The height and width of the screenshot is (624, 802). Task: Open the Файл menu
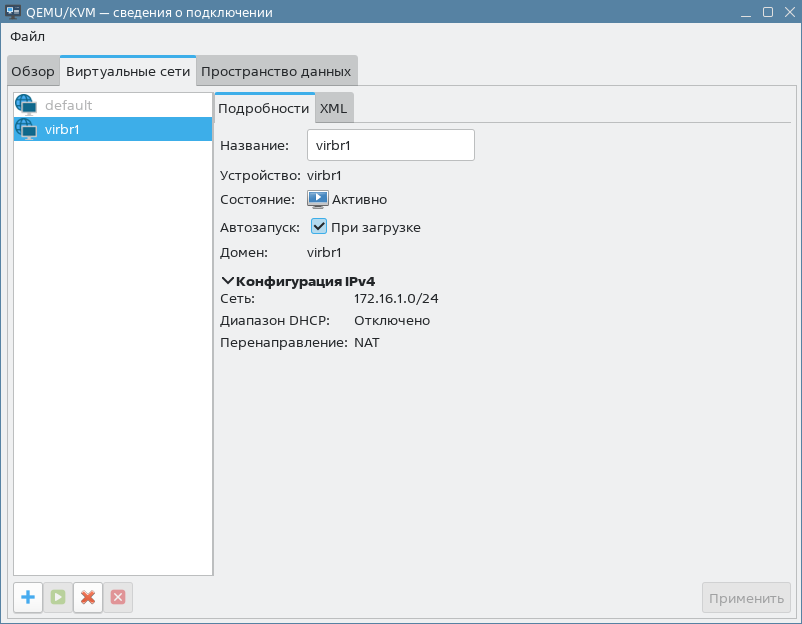click(28, 36)
